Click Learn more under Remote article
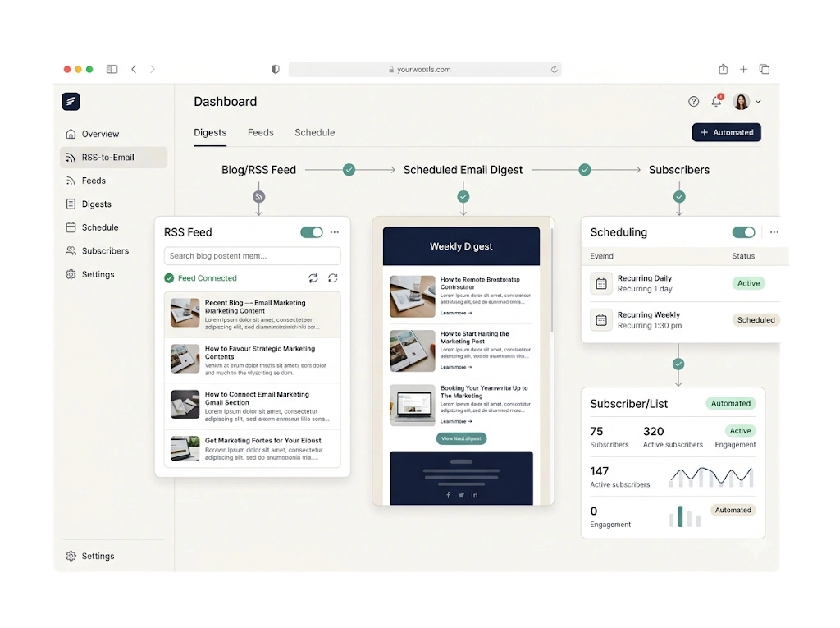 pyautogui.click(x=456, y=313)
